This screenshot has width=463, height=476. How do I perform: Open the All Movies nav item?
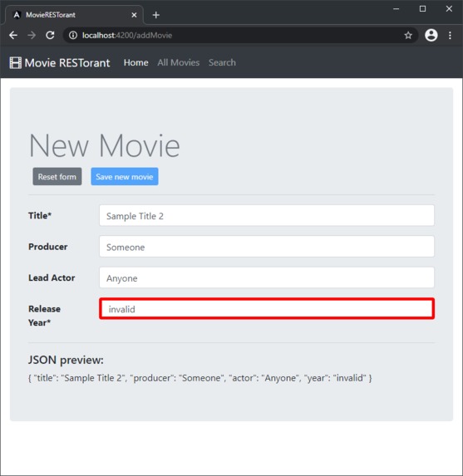pos(179,62)
